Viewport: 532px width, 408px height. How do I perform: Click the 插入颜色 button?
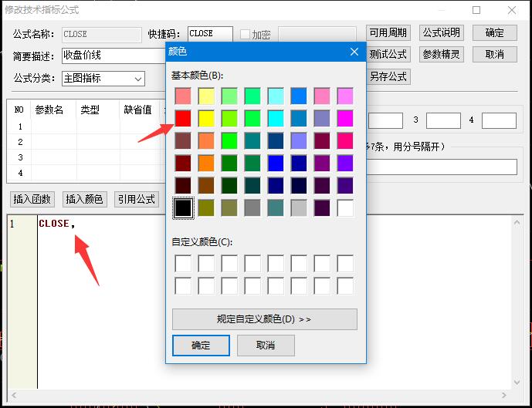coord(84,199)
